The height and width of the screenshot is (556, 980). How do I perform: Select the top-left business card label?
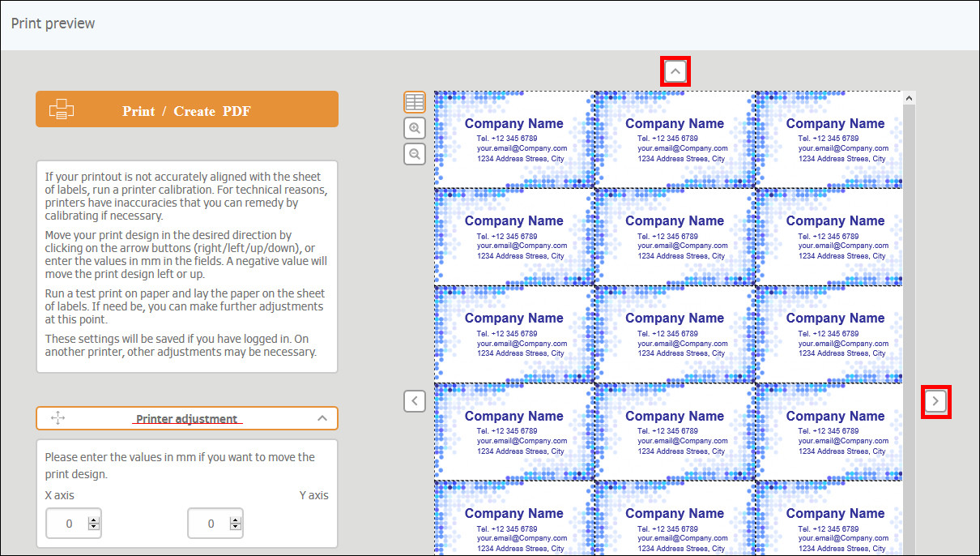coord(513,139)
